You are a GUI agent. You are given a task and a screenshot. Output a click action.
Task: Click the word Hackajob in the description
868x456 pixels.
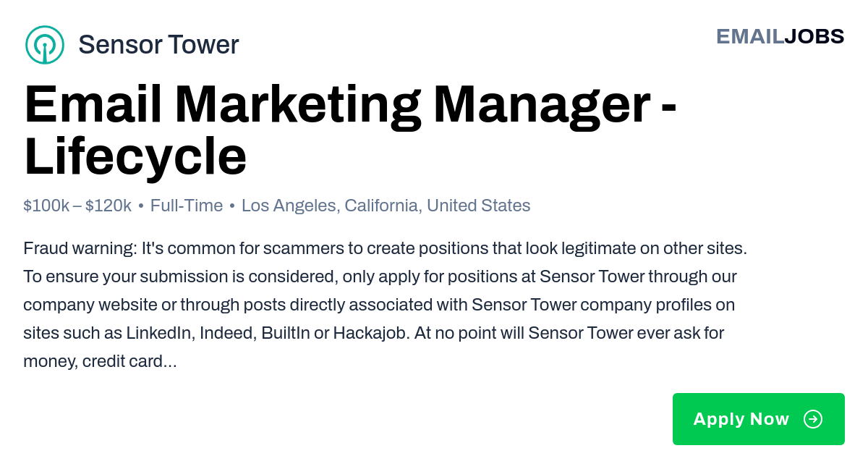pos(370,334)
